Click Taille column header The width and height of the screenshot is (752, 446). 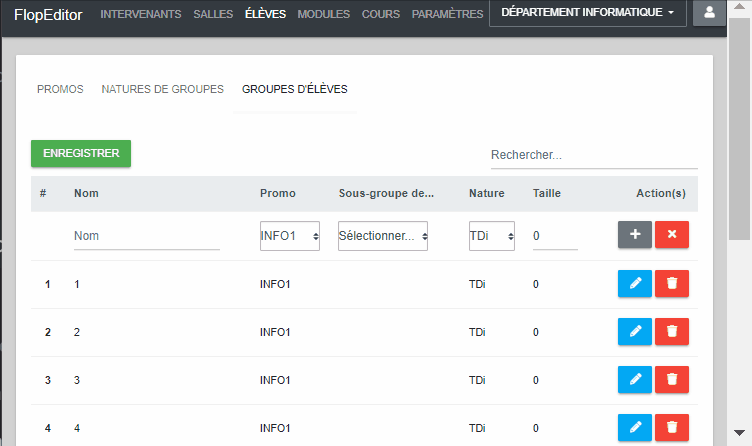[547, 193]
